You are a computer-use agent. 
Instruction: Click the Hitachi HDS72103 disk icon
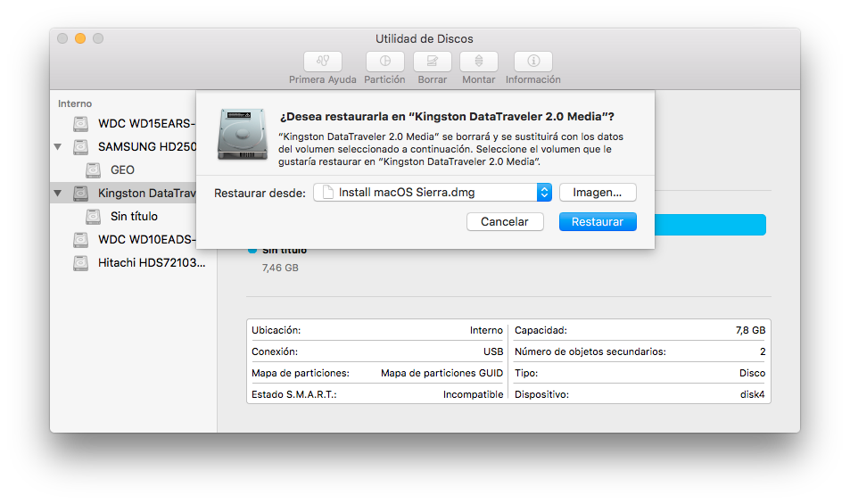pyautogui.click(x=81, y=263)
